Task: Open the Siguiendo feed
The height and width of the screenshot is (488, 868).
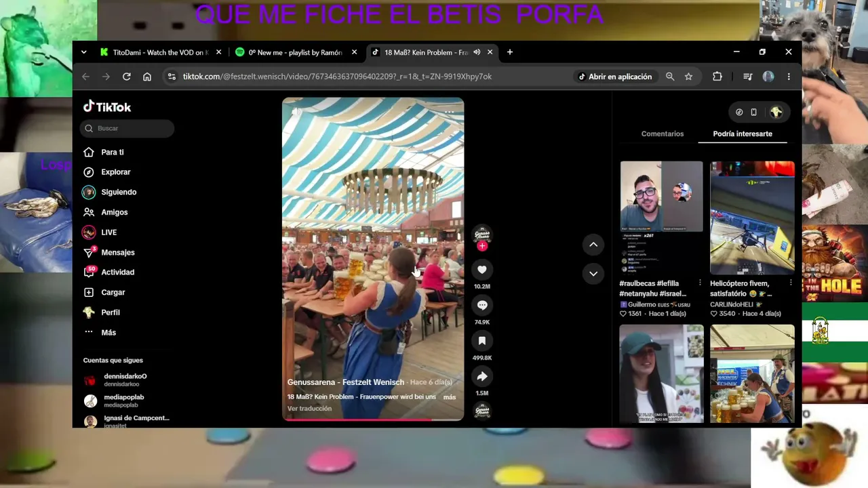Action: coord(109,192)
